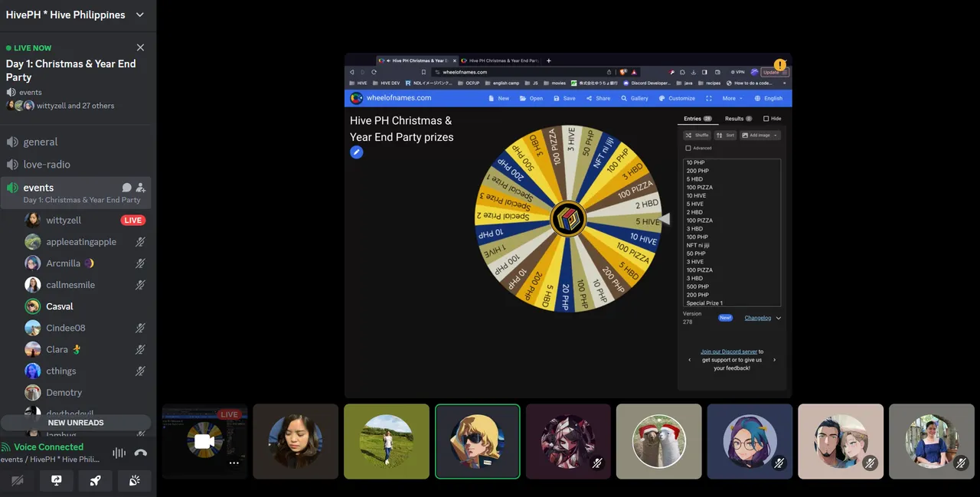980x497 pixels.
Task: Click inside the entries text box
Action: click(732, 233)
